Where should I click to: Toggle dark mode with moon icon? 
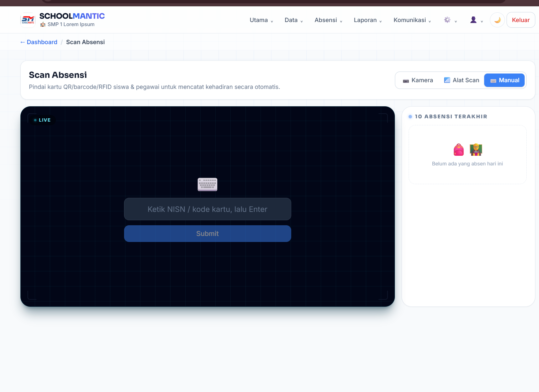[x=497, y=20]
